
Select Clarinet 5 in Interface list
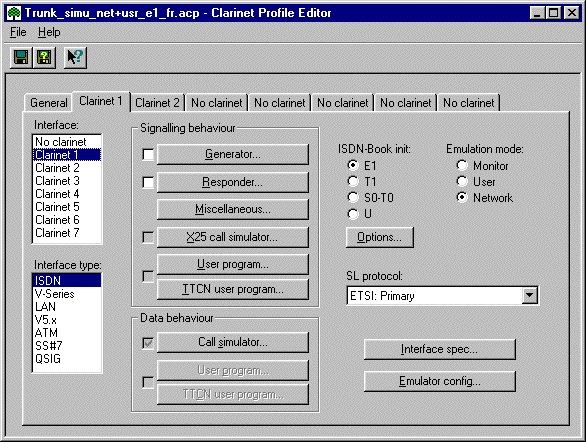(67, 207)
